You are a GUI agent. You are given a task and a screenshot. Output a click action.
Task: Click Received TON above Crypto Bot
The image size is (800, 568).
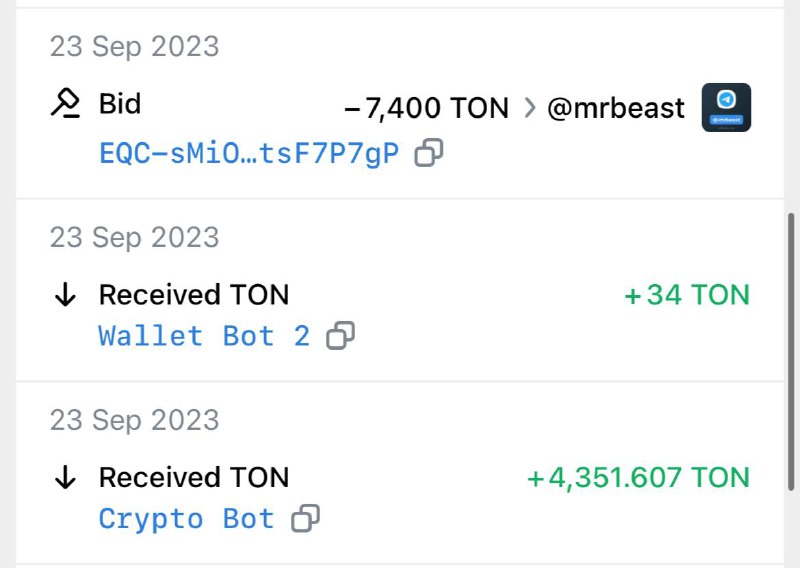[194, 478]
